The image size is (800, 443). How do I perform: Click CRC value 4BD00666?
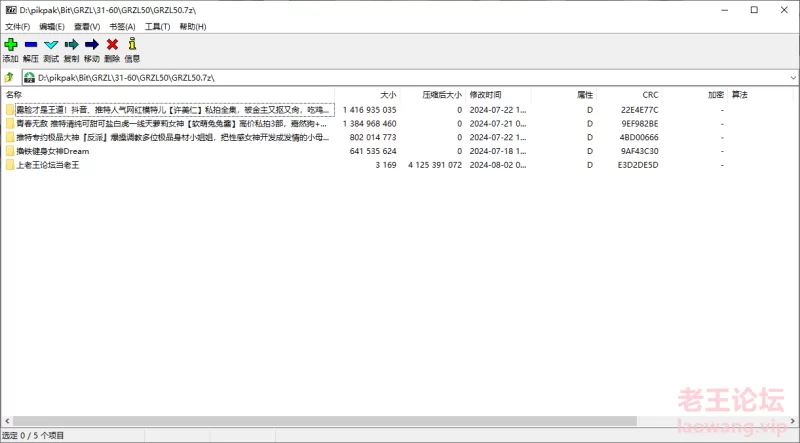[639, 137]
